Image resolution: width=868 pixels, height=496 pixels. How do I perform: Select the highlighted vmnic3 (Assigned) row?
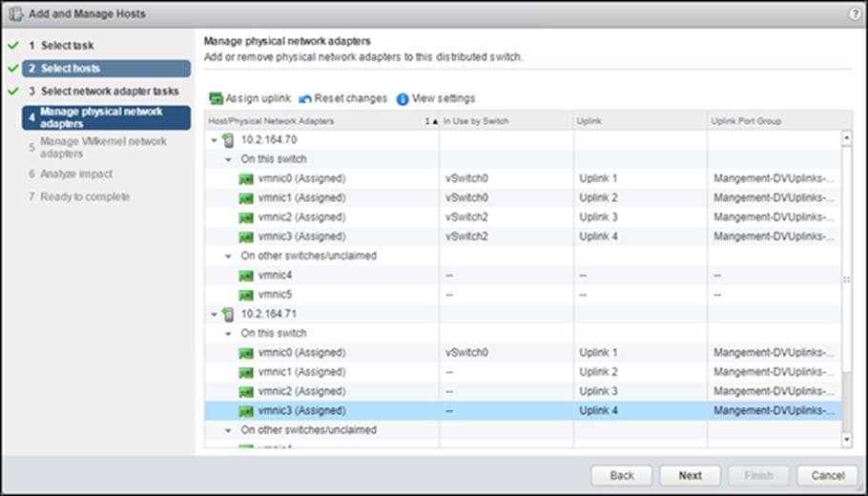click(523, 411)
